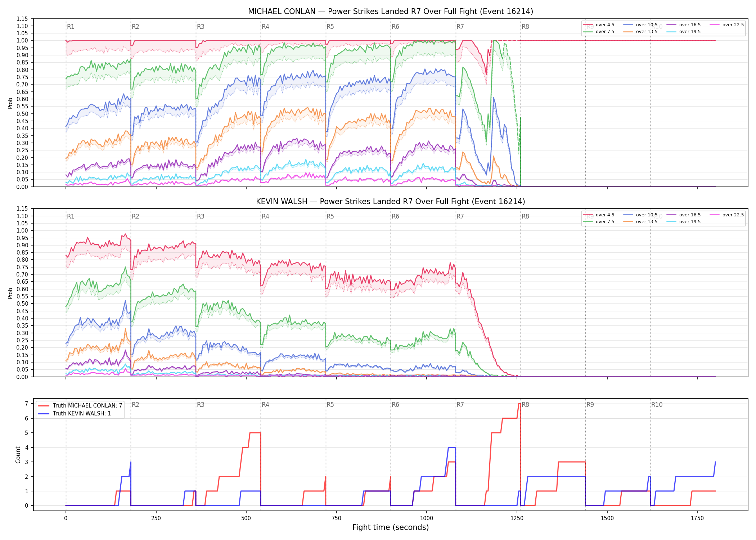Viewport: 756px width, 540px height.
Task: Click 'over 16.5' legend entry in Walsh chart
Action: click(684, 215)
